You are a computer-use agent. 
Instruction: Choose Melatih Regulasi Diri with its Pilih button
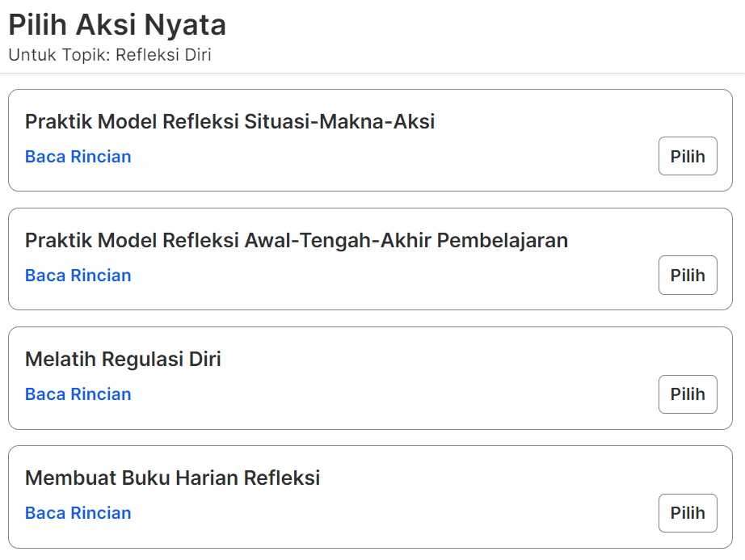tap(688, 394)
